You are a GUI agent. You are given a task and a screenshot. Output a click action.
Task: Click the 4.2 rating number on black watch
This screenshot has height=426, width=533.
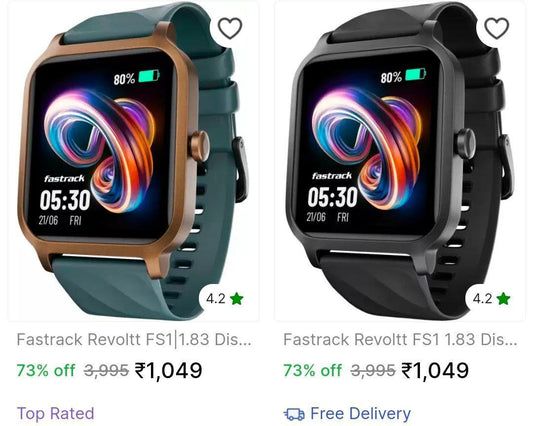tap(483, 299)
